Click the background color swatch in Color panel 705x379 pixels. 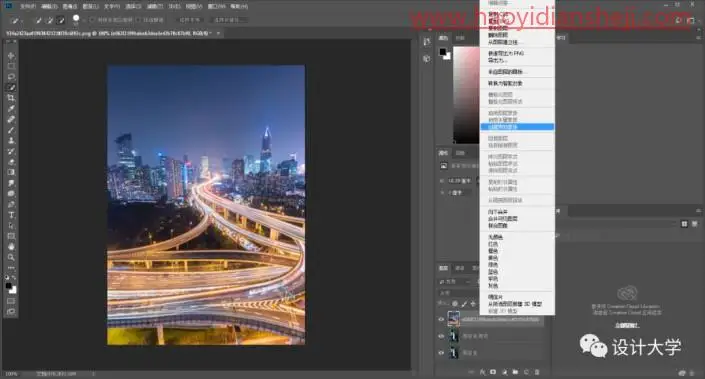[448, 56]
